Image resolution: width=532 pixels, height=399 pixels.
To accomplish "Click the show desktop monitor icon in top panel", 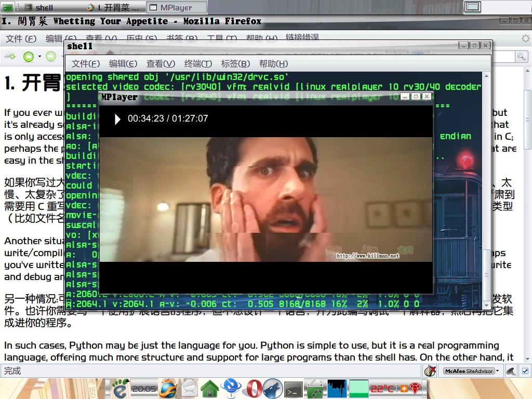I will pos(473,7).
